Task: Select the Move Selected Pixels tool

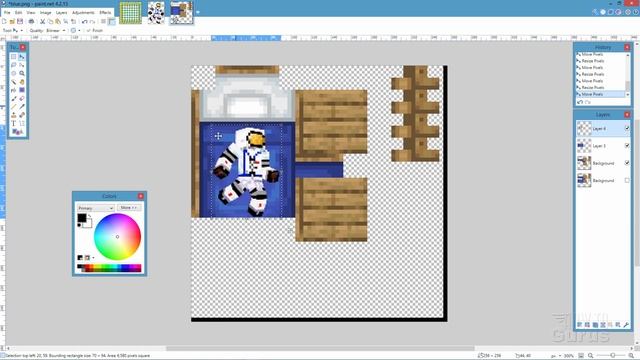Action: (x=22, y=57)
